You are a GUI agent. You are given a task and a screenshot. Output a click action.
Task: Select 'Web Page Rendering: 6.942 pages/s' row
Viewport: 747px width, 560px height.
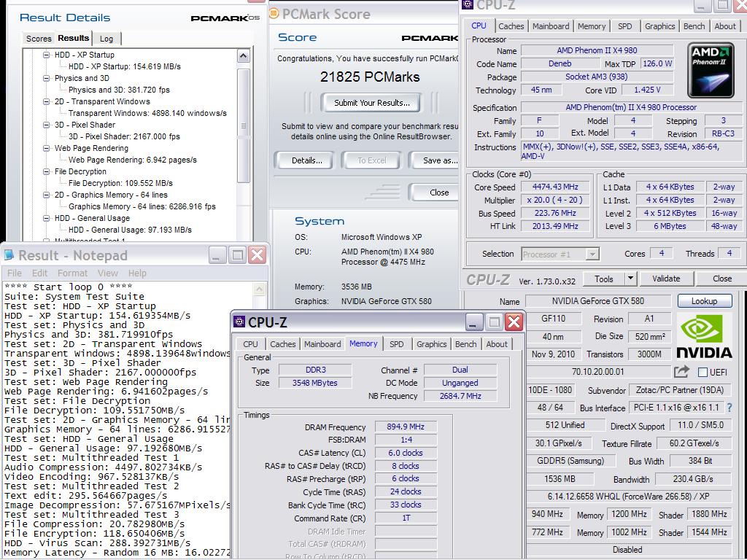(133, 160)
